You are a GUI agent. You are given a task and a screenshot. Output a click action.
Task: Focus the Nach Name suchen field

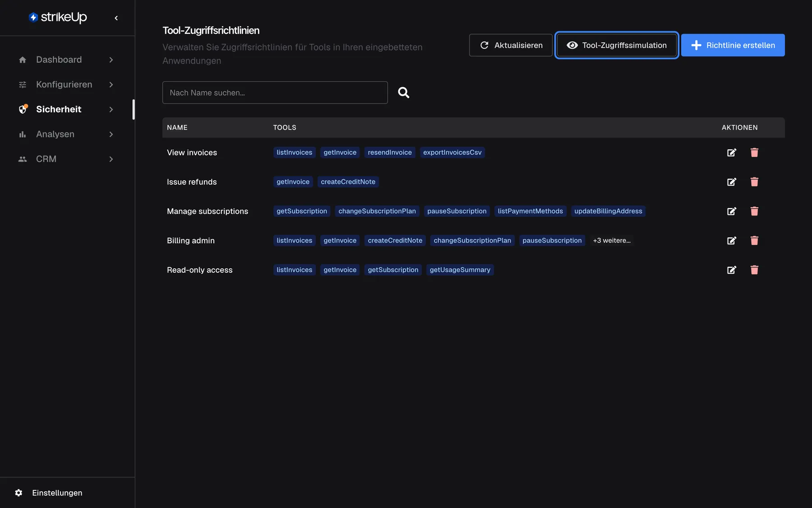click(275, 93)
